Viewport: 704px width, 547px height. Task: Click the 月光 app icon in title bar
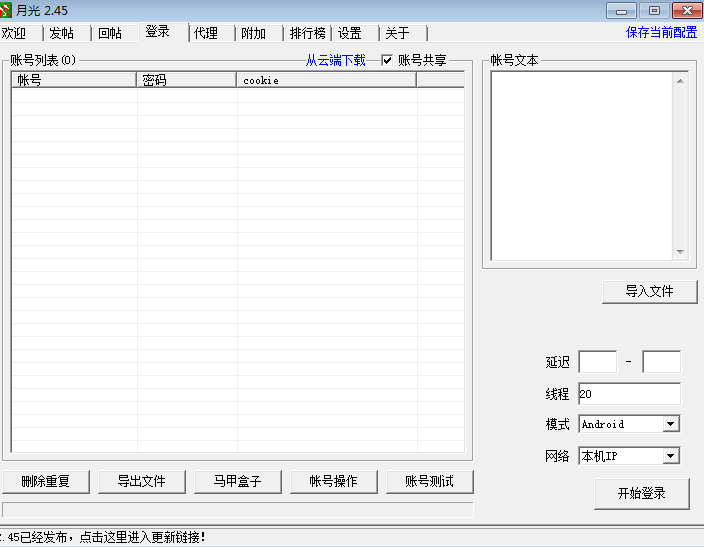[8, 10]
